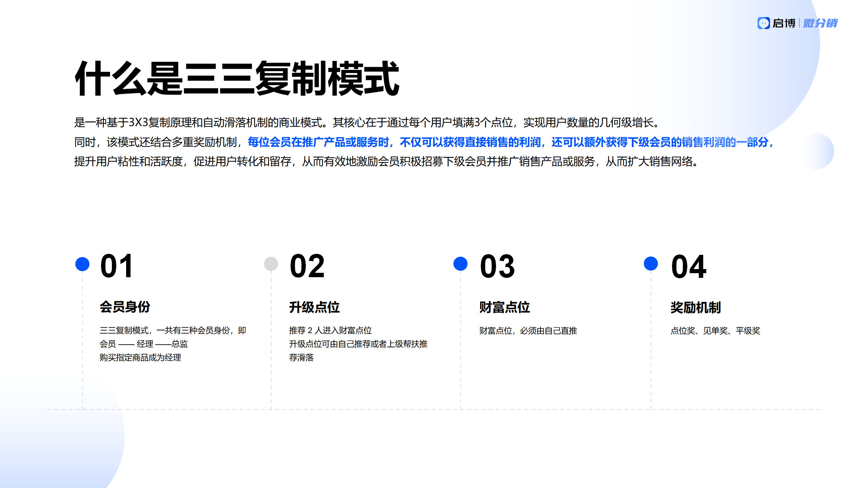This screenshot has height=488, width=868.
Task: Click the 奖励机制 heading
Action: tap(696, 308)
